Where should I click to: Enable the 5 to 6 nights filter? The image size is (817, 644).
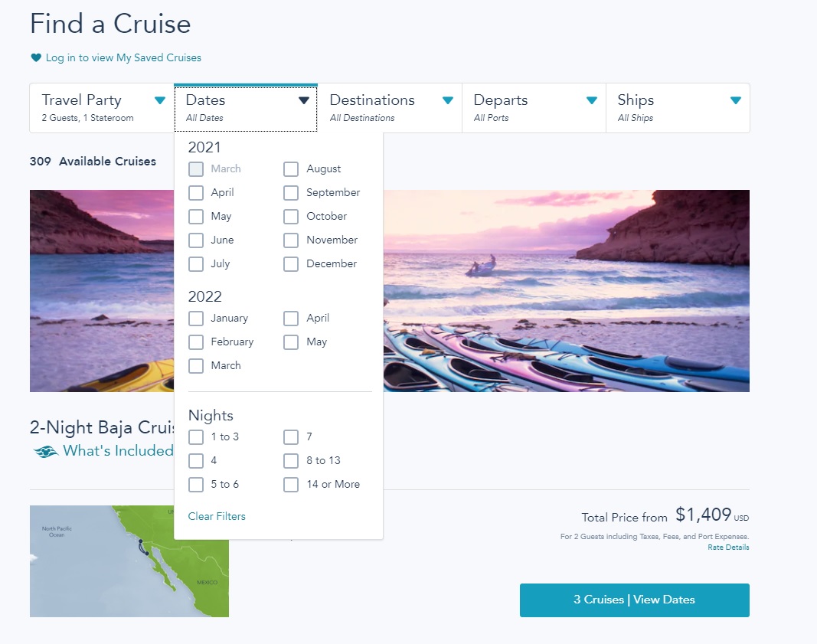196,485
